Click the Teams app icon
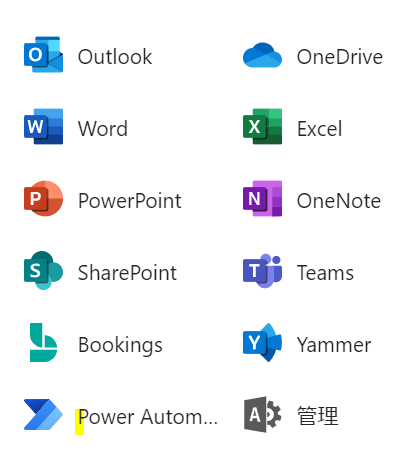417x454 pixels. pyautogui.click(x=262, y=271)
